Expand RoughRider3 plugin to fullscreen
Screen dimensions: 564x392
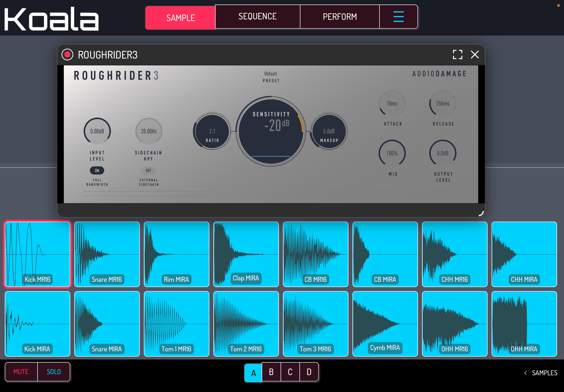[x=457, y=54]
